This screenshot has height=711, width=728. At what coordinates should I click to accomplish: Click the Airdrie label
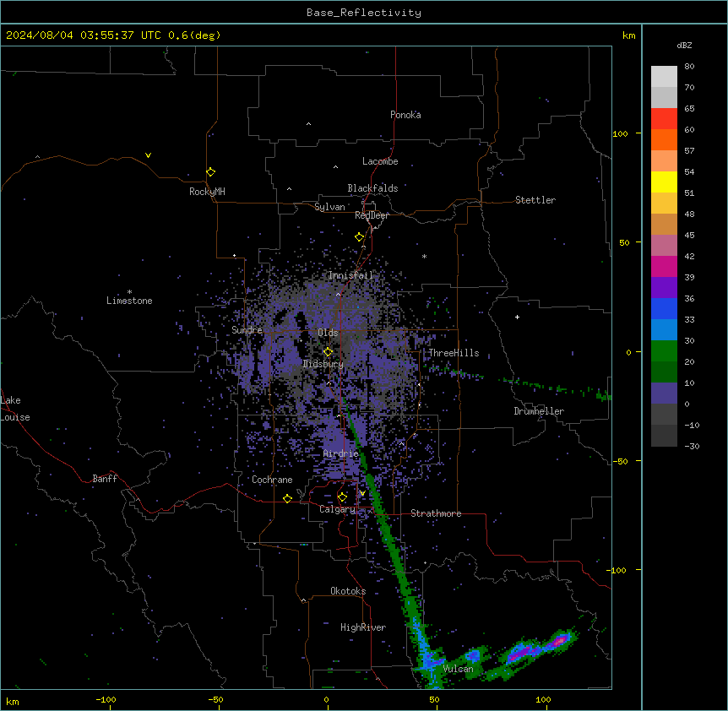[x=341, y=453]
